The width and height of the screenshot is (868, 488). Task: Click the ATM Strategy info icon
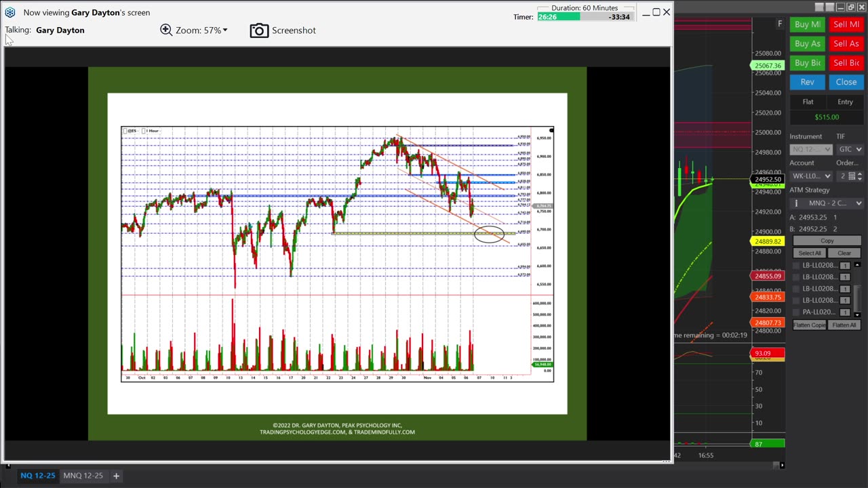[796, 203]
